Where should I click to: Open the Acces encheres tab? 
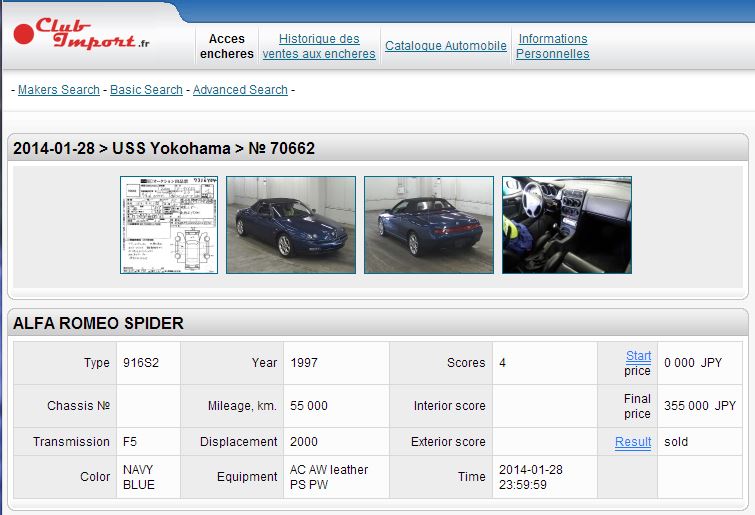pos(227,46)
